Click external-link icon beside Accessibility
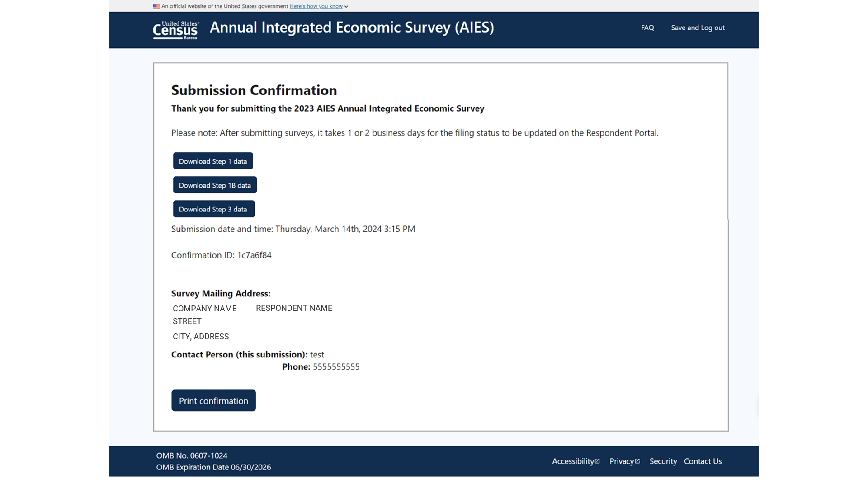 [x=597, y=461]
